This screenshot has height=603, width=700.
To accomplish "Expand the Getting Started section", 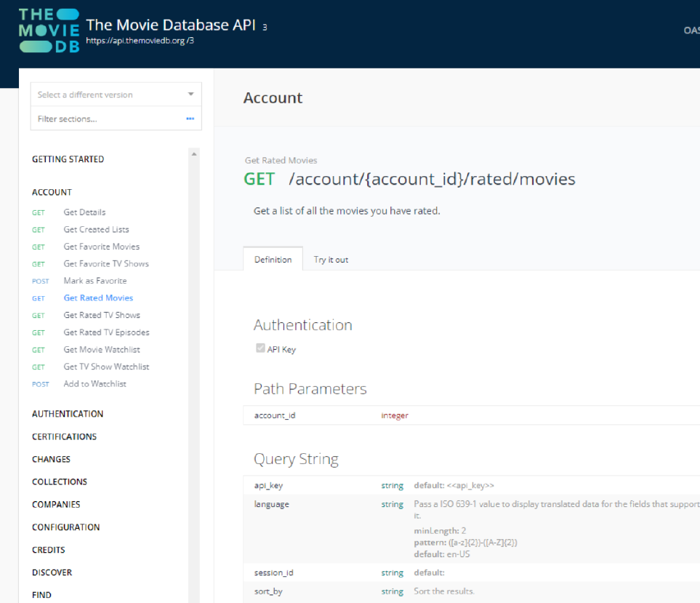I will [68, 159].
